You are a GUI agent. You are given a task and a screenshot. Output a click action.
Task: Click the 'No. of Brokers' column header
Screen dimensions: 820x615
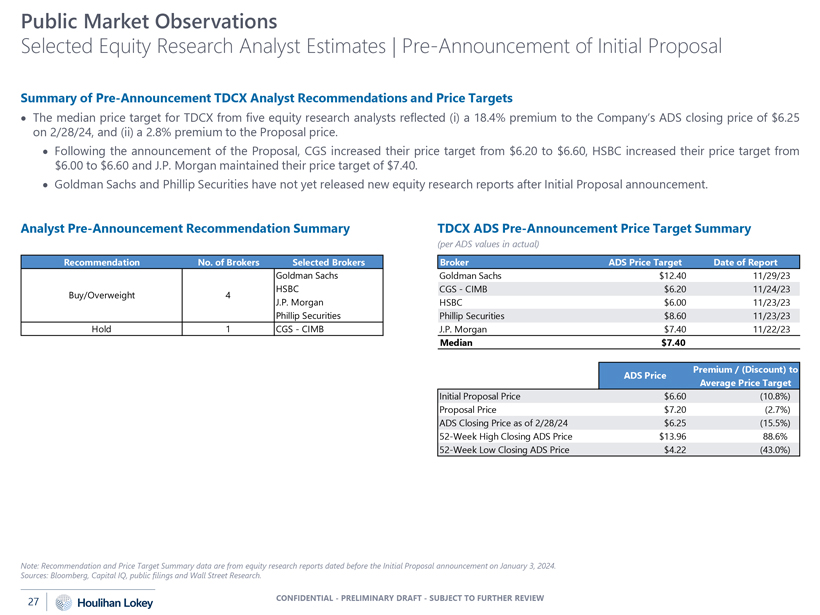229,263
